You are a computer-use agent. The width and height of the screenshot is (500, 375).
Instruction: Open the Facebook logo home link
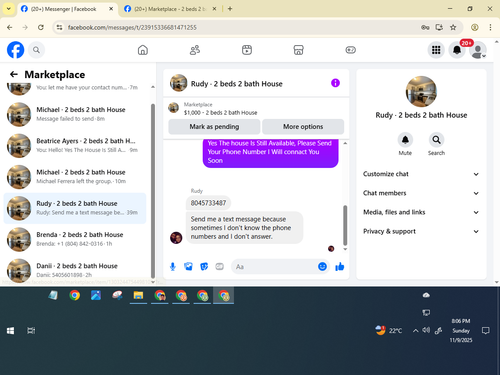[x=15, y=50]
